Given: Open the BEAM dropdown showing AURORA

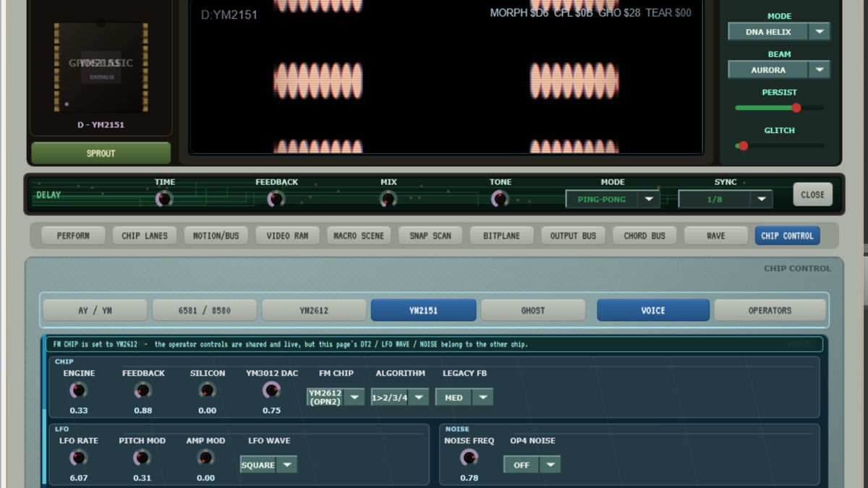Looking at the screenshot, I should click(778, 70).
